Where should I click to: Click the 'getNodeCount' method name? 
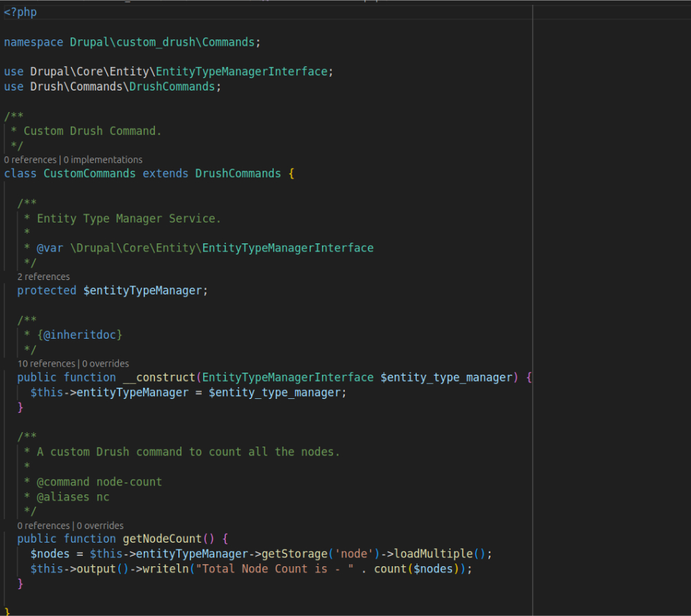[162, 539]
